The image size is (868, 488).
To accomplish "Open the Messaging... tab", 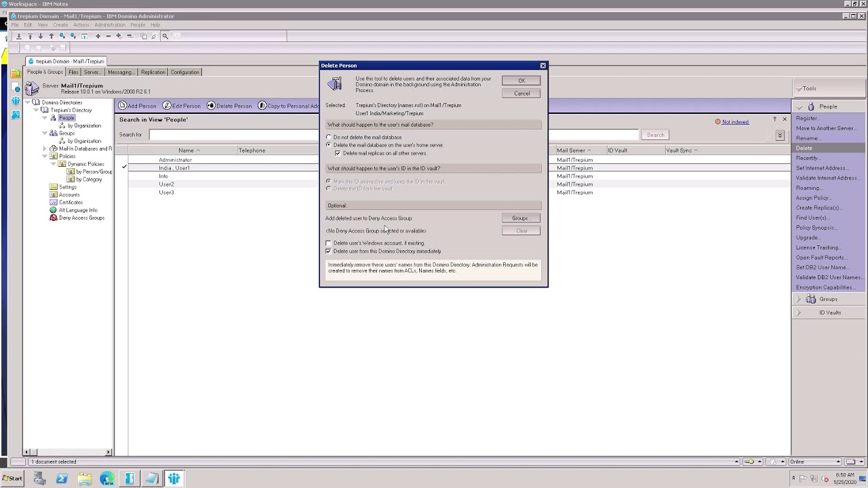I will (121, 72).
